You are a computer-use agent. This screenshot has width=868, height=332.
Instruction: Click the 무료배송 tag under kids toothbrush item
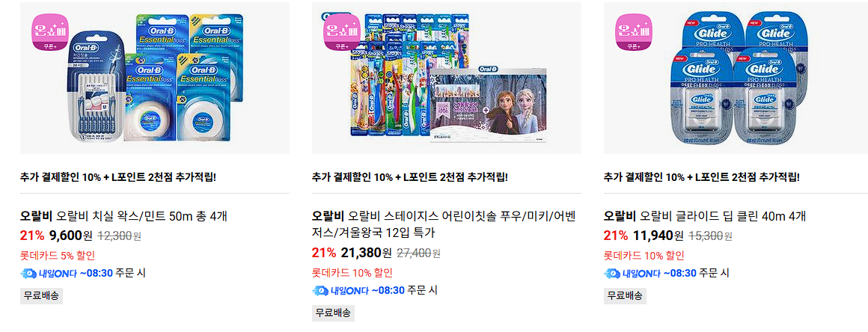click(333, 313)
